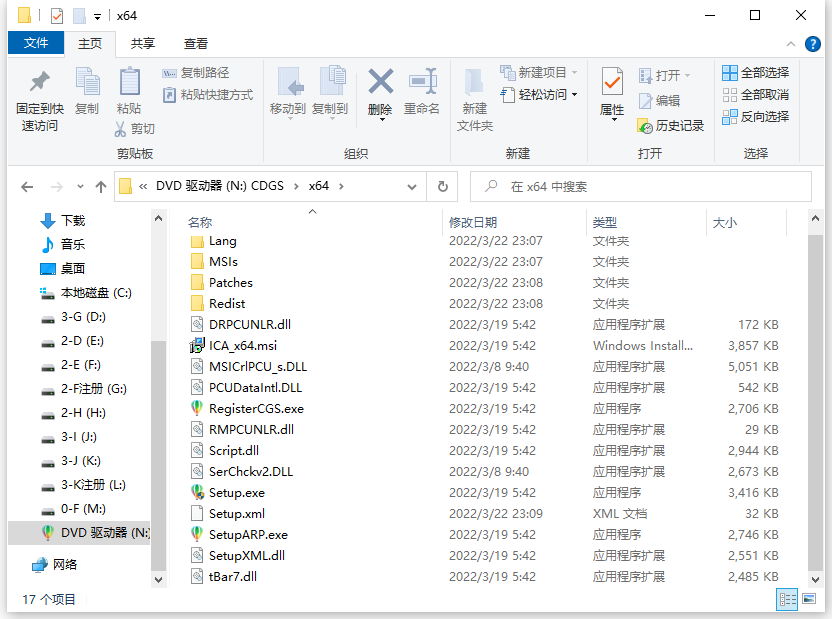Refresh the current folder view
The image size is (832, 619).
click(x=443, y=187)
